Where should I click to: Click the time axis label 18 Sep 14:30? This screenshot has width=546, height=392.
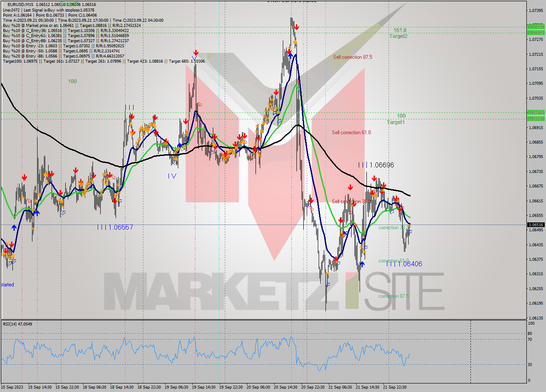coord(122,387)
